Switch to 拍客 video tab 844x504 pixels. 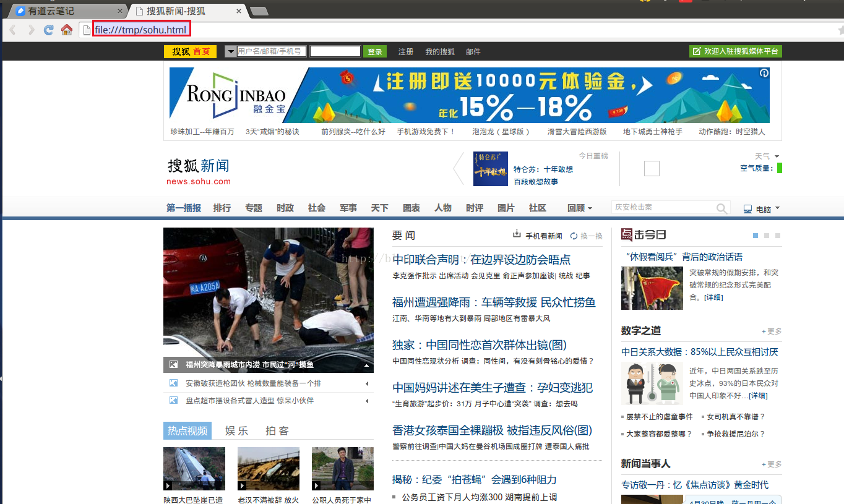[x=277, y=430]
